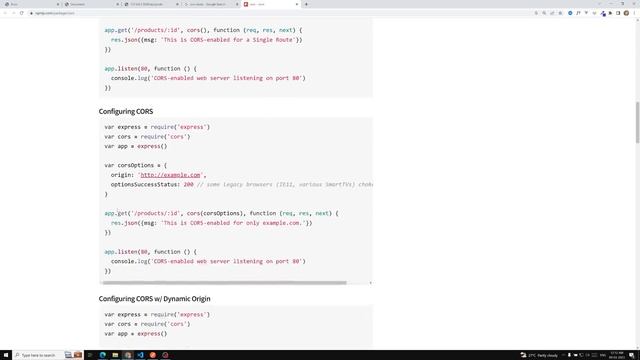Reload the page with the refresh icon
Image resolution: width=640 pixels, height=360 pixels.
(22, 13)
